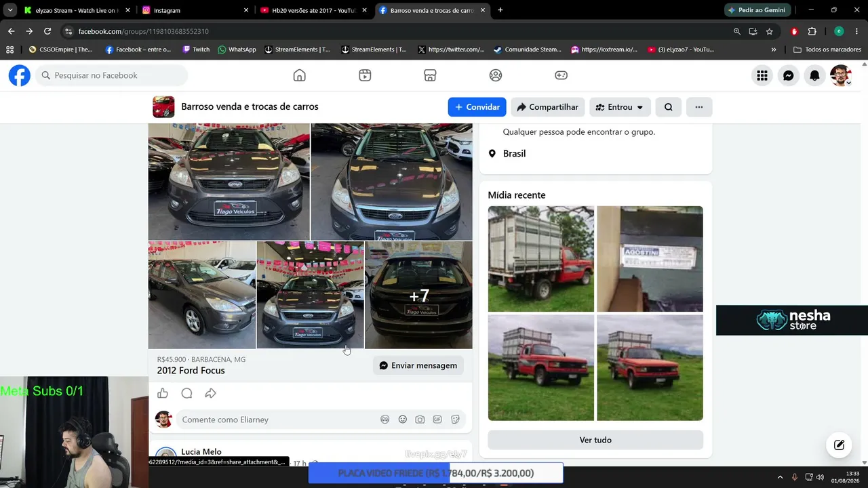Open the Facebook Home icon

point(299,75)
